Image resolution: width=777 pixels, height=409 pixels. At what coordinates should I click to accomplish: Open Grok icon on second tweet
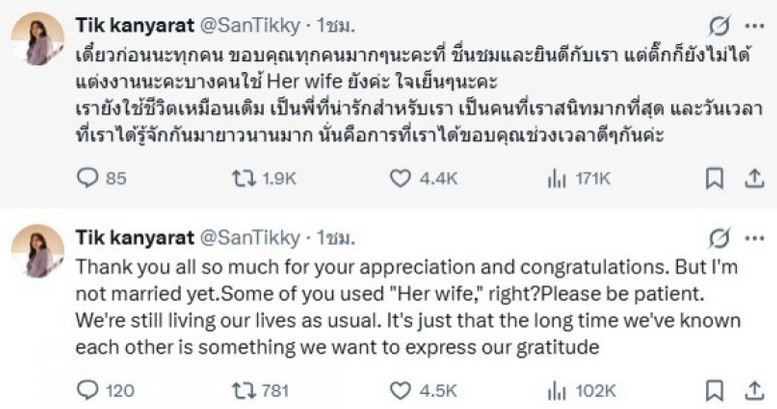(715, 237)
